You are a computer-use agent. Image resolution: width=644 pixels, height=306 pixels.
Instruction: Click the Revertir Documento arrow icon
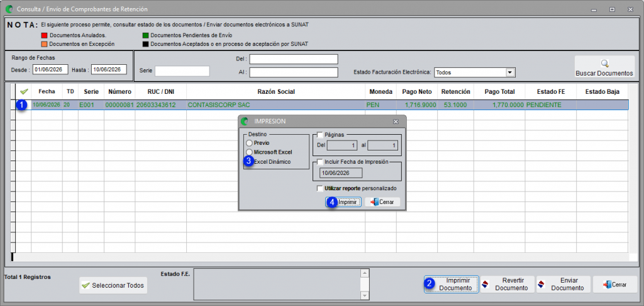[x=486, y=284]
